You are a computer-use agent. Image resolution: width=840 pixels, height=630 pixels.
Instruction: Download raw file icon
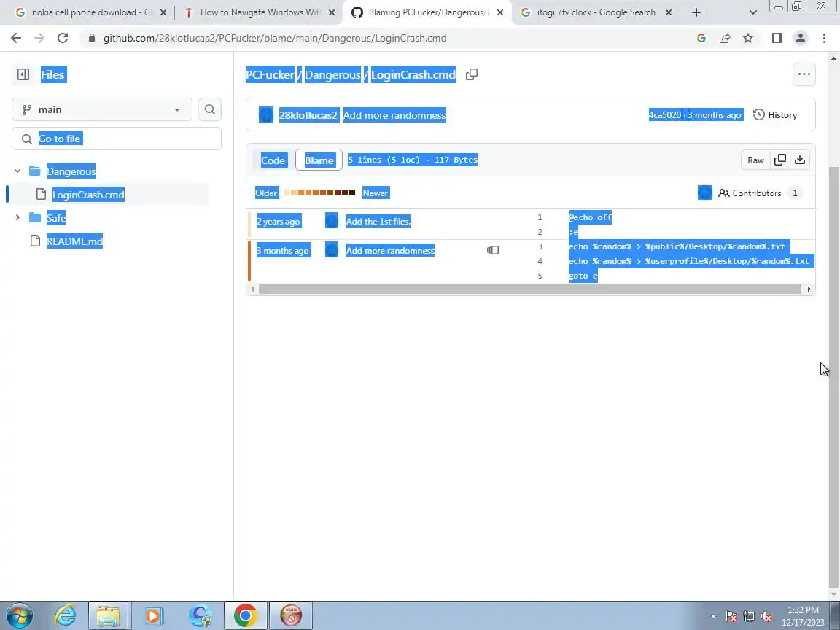pyautogui.click(x=799, y=160)
